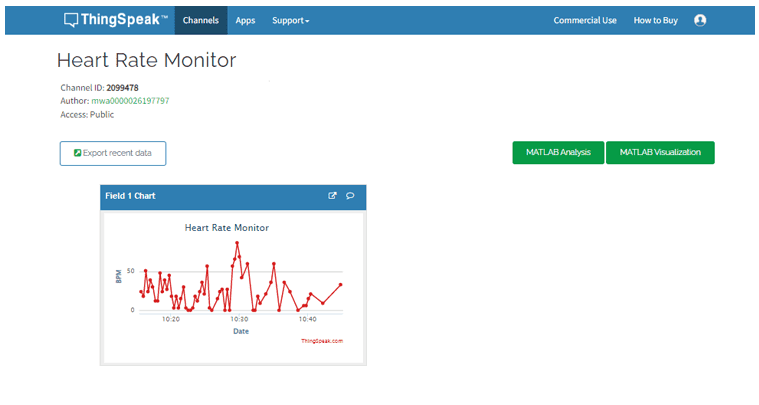Click the spreadsheet icon on Export button
The image size is (759, 405).
[x=76, y=153]
